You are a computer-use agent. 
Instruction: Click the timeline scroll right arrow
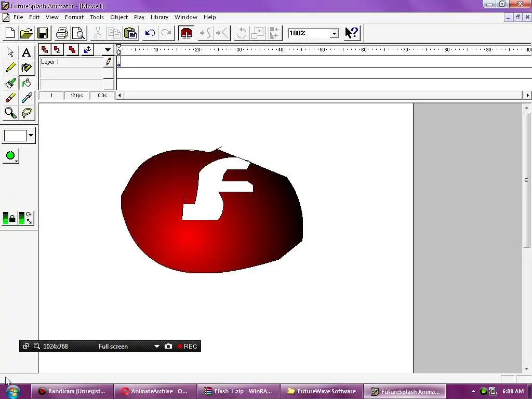pyautogui.click(x=527, y=96)
